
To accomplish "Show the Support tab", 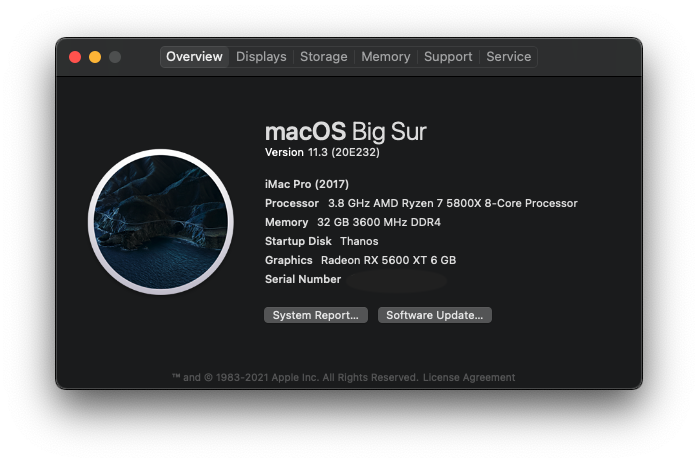I will [448, 57].
